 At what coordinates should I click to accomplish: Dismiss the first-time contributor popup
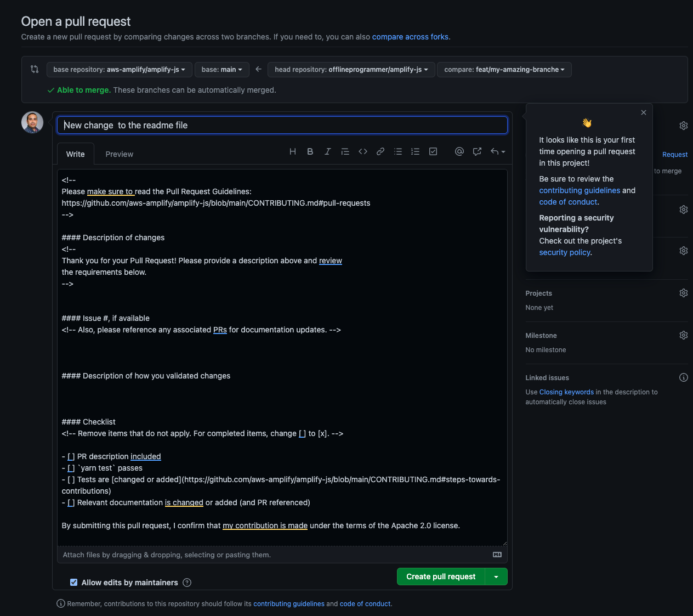(644, 112)
